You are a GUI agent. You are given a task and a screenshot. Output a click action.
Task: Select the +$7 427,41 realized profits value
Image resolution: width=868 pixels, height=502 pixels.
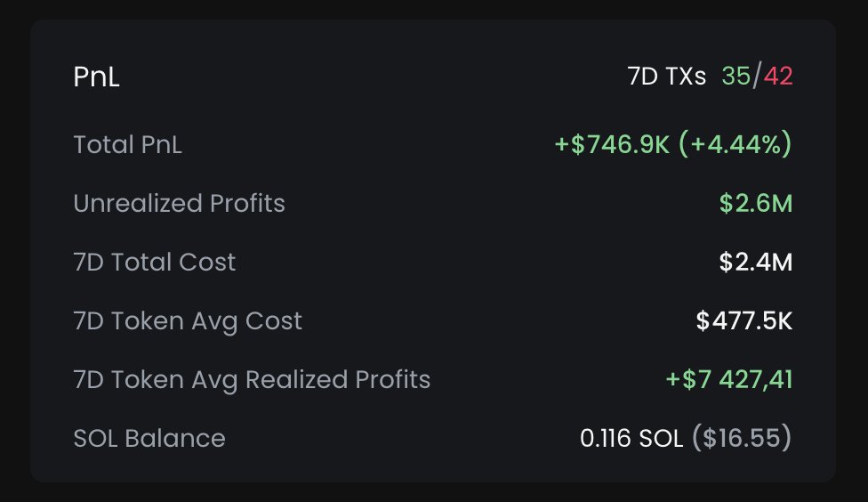pyautogui.click(x=729, y=379)
